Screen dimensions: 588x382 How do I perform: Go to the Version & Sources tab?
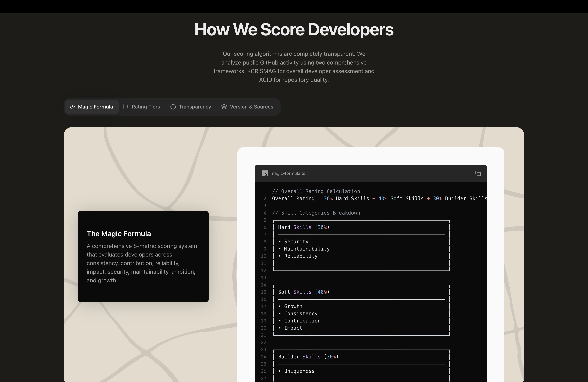(x=251, y=107)
